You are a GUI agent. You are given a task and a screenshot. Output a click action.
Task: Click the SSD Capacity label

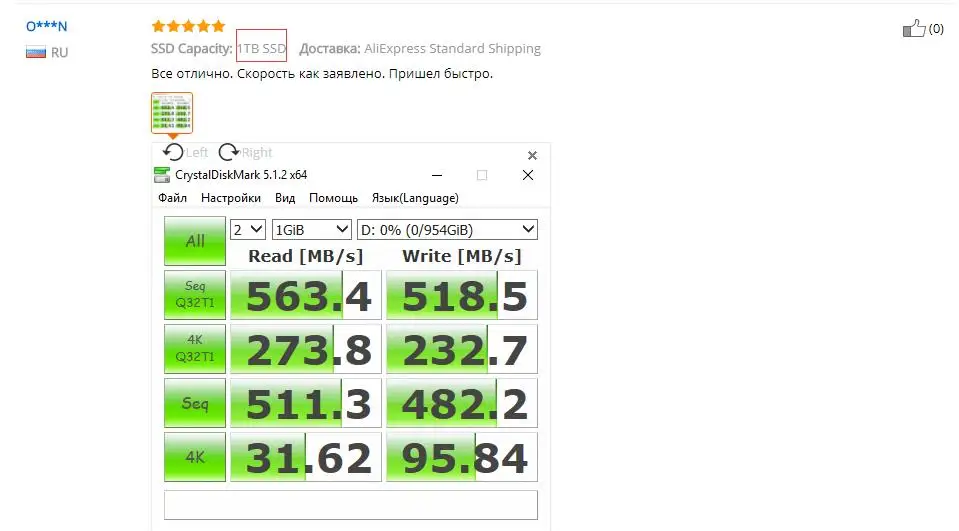pos(191,48)
